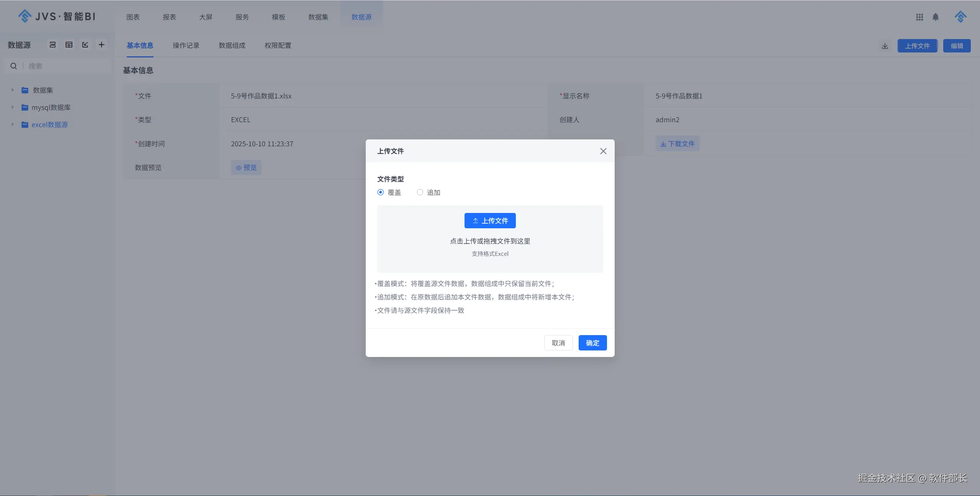Click the apps grid icon in header
Screen dimensions: 980x496
tap(919, 17)
